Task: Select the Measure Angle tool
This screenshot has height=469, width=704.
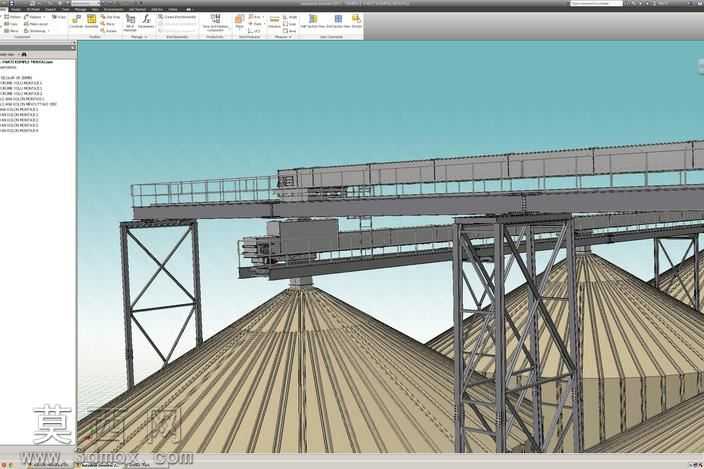Action: (x=290, y=17)
